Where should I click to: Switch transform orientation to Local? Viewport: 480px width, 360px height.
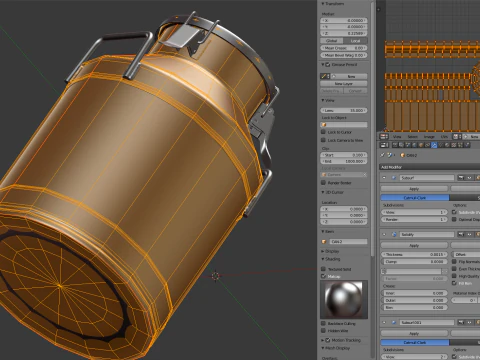click(x=356, y=41)
